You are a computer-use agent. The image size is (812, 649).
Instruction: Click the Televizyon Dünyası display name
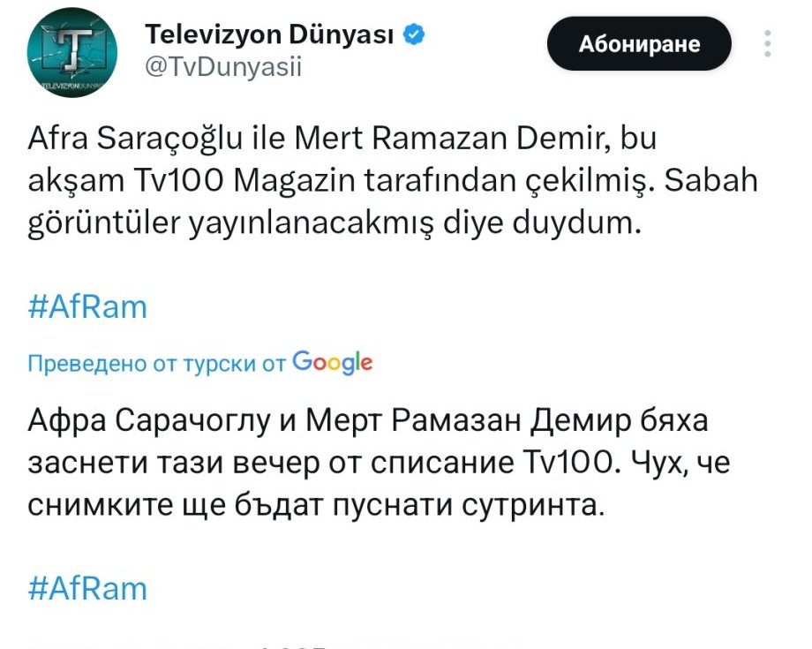pos(268,35)
